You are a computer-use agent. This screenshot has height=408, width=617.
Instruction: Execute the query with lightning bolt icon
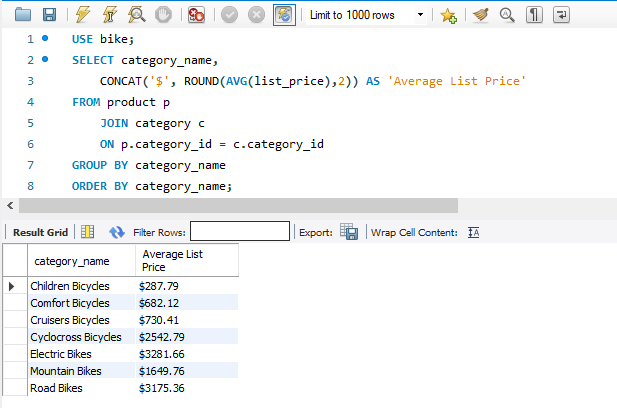(83, 15)
